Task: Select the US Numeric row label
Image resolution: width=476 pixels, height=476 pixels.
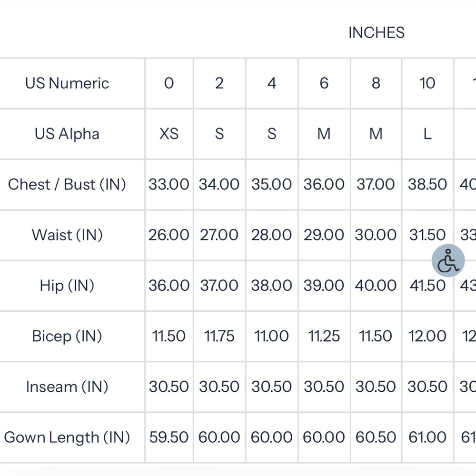Action: 67,83
